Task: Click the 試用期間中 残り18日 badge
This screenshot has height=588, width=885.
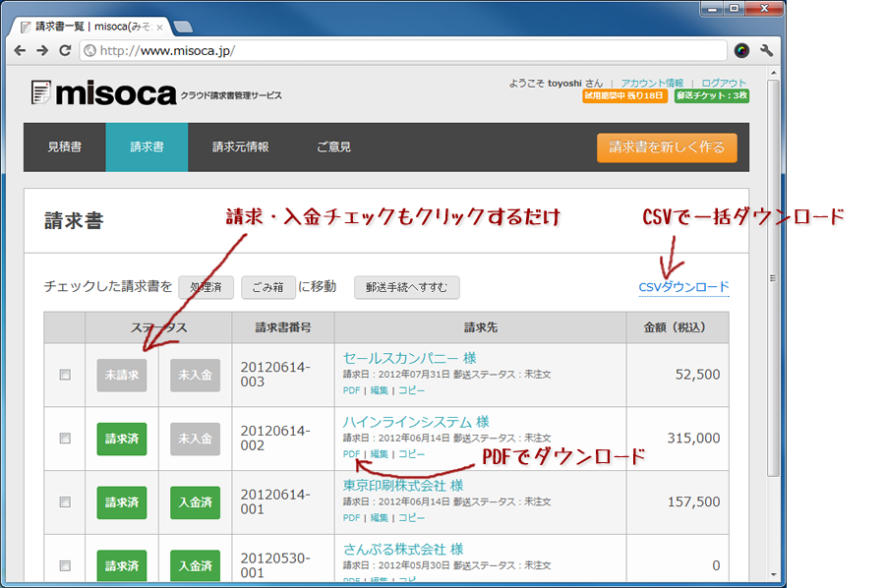Action: click(624, 96)
